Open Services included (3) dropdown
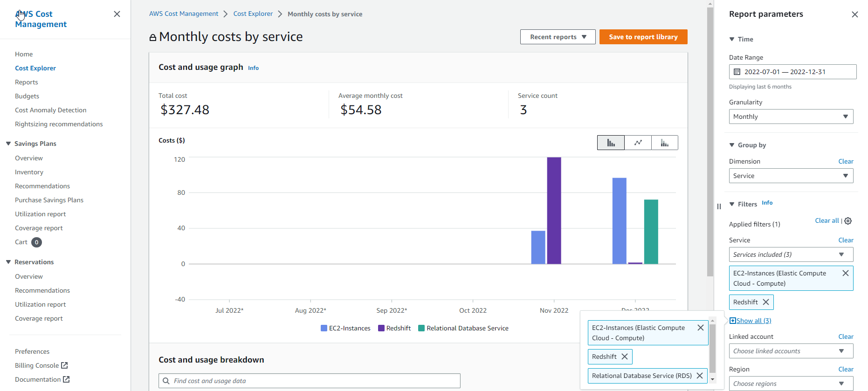Screen dimensions: 868x391 click(x=791, y=254)
